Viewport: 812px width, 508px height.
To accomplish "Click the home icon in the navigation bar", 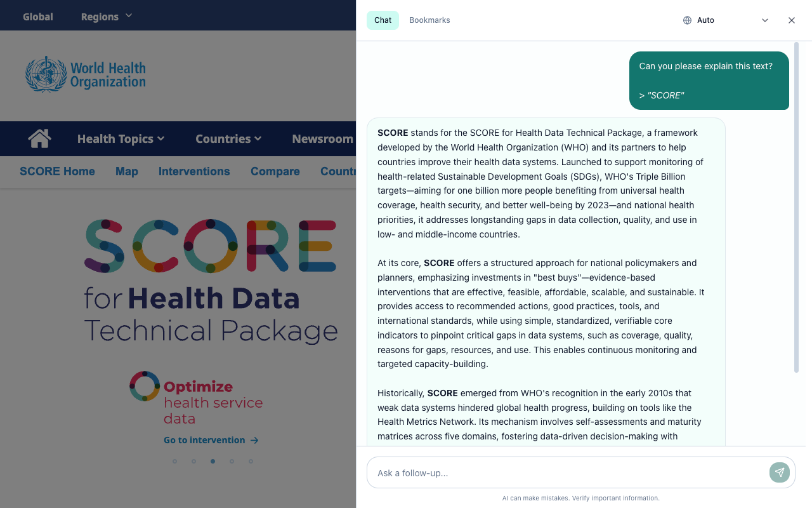I will (39, 138).
